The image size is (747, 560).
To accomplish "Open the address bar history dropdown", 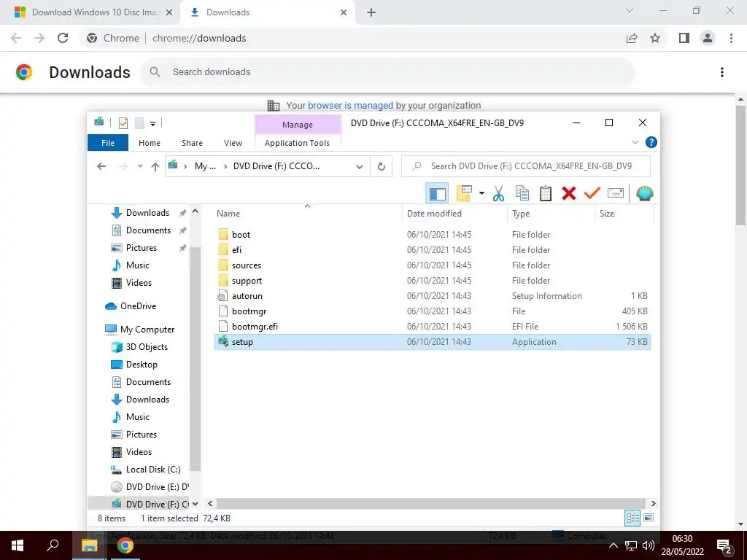I will point(360,167).
